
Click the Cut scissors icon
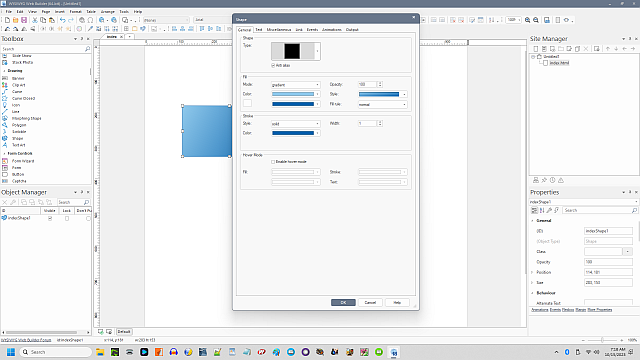pyautogui.click(x=35, y=20)
